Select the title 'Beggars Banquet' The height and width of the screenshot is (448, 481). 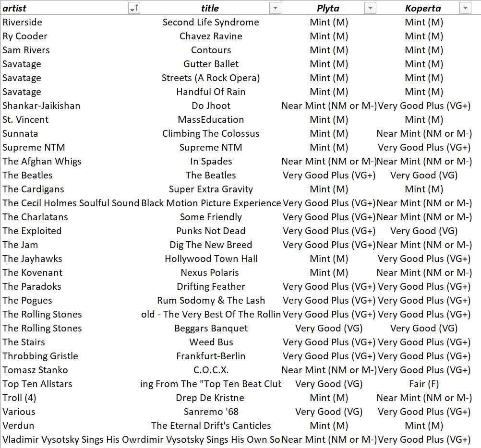(x=211, y=328)
